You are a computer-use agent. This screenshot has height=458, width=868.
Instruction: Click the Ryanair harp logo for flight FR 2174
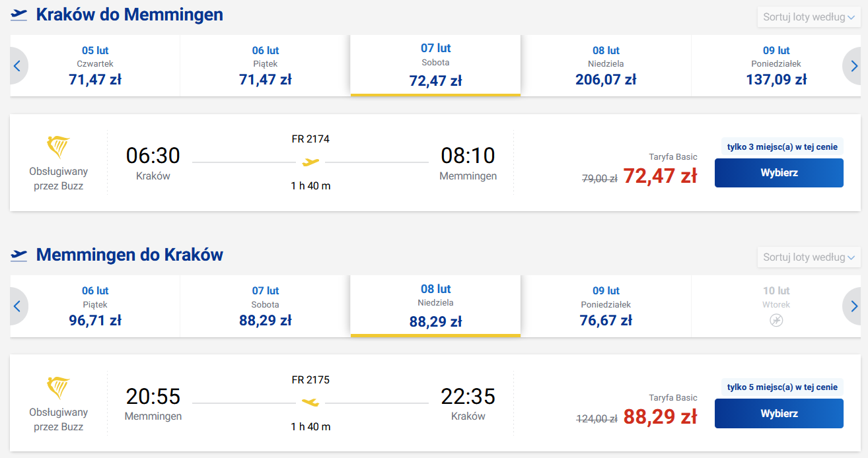pyautogui.click(x=58, y=148)
